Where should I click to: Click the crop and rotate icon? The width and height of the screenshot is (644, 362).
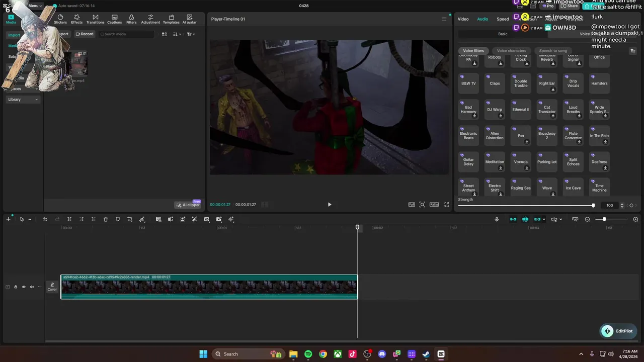(x=130, y=219)
